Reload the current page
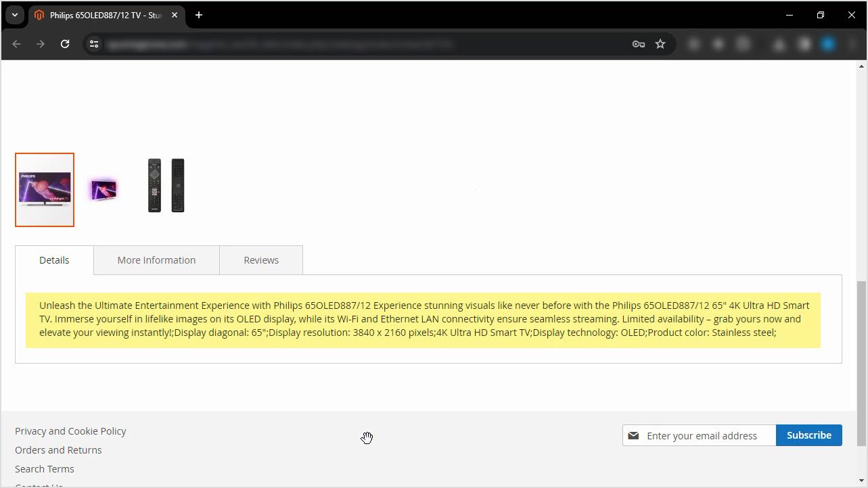This screenshot has width=868, height=488. 65,44
